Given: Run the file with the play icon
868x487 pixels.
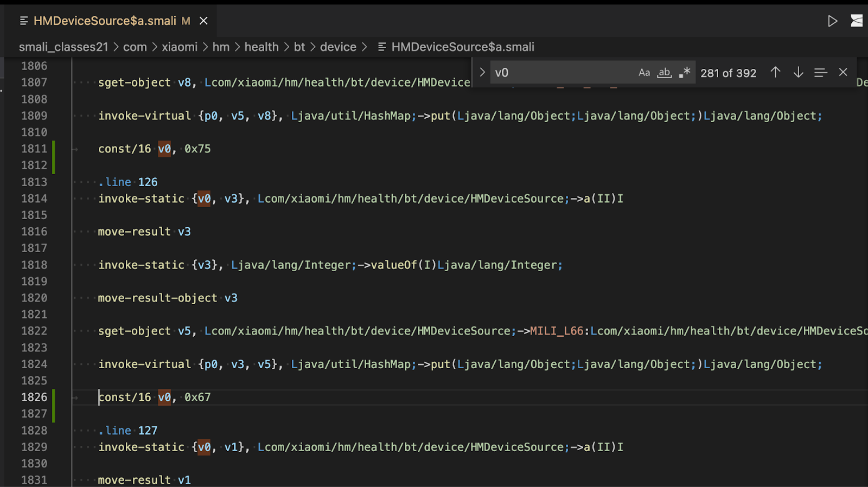Looking at the screenshot, I should [832, 21].
